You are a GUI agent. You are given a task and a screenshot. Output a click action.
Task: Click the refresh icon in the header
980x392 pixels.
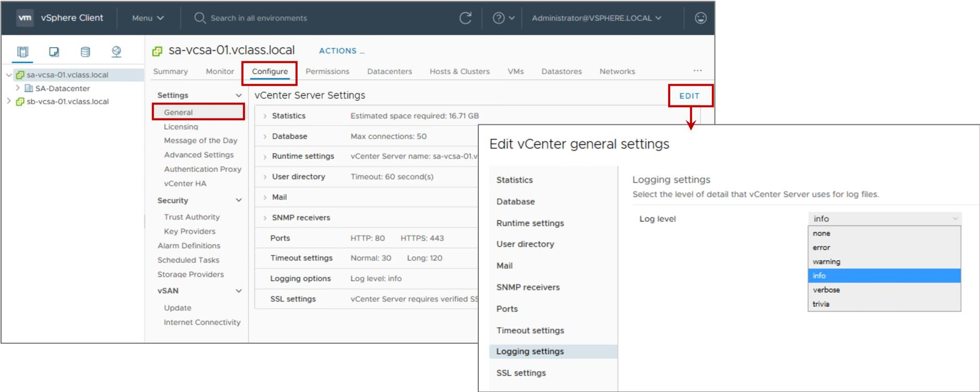465,18
